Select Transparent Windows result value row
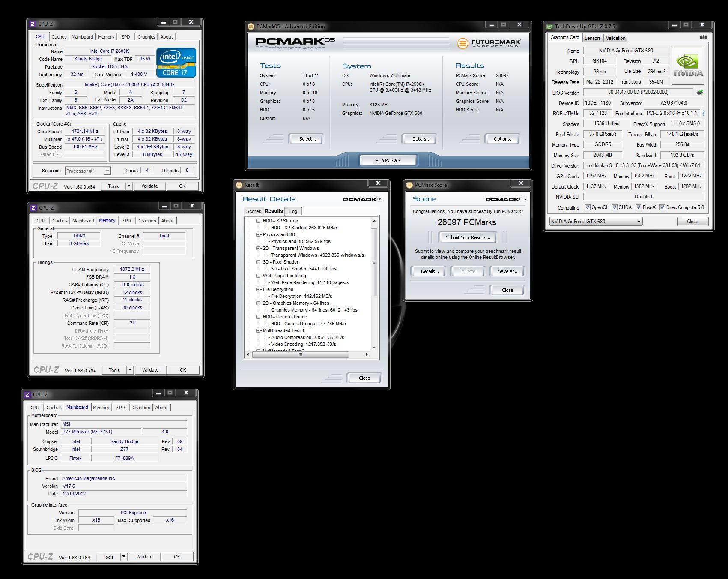The width and height of the screenshot is (728, 579). click(317, 255)
